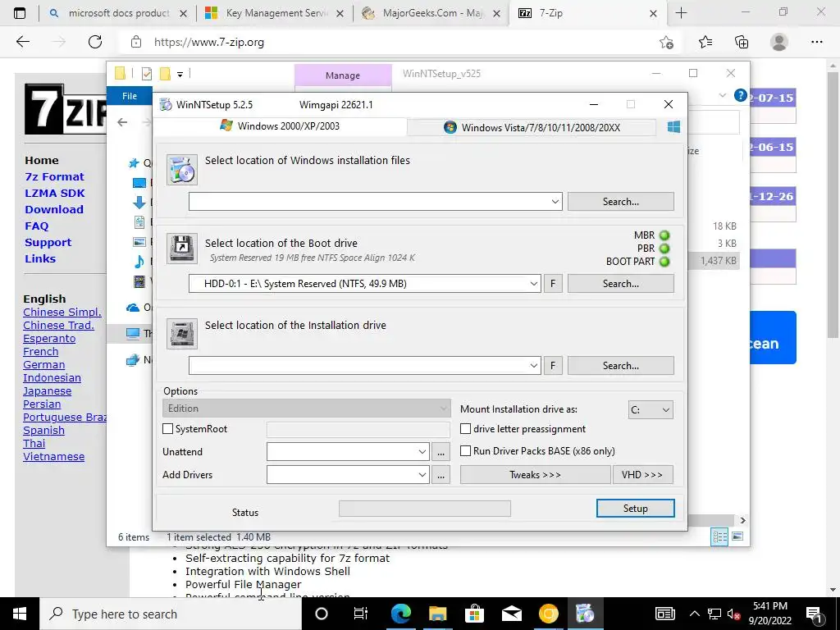Screen dimensions: 840x630
Task: Click the green MBR status light
Action: click(664, 235)
